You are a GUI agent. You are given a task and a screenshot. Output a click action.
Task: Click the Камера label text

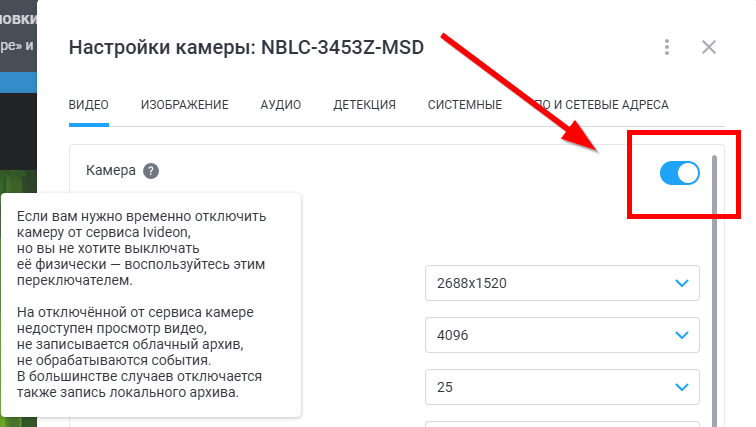(110, 171)
